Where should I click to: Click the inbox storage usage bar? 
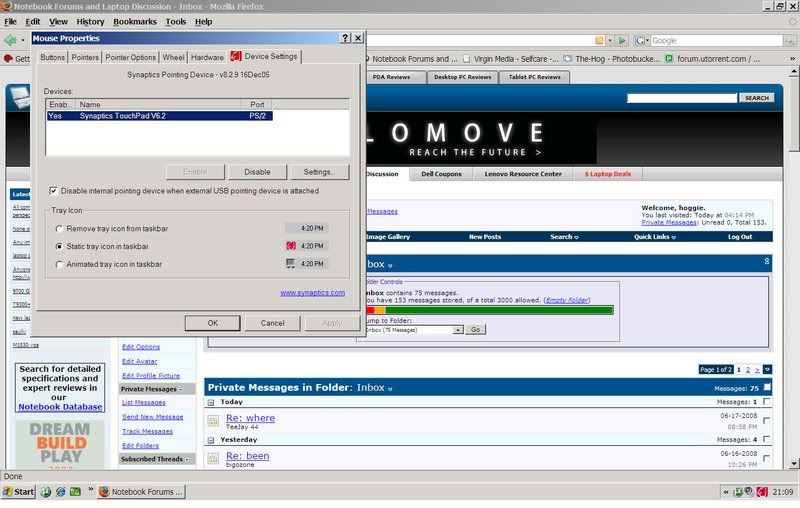point(489,310)
